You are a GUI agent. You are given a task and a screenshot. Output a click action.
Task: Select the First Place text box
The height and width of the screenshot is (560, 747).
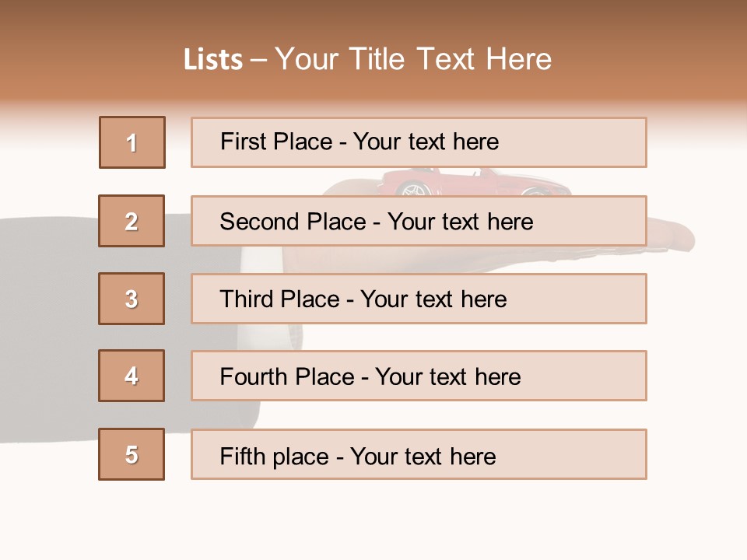click(x=419, y=142)
